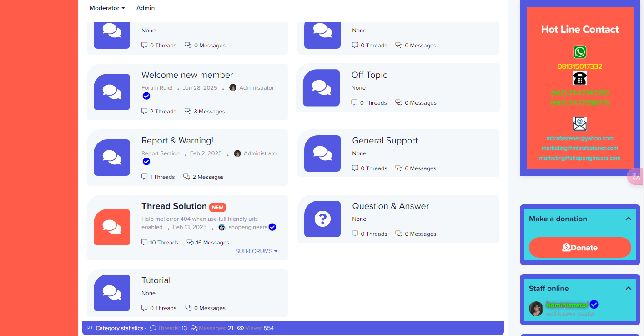The width and height of the screenshot is (644, 336).
Task: Expand the SUB-FORUMS dropdown
Action: point(257,251)
